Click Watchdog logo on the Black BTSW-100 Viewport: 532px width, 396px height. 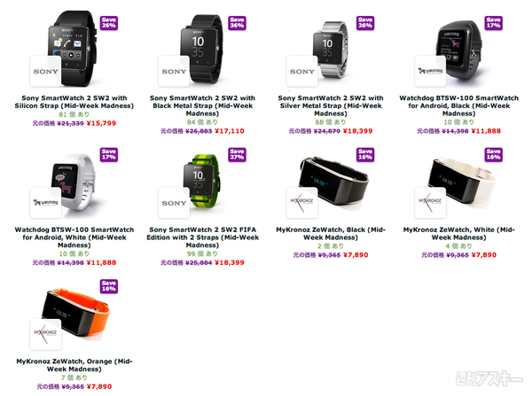430,71
